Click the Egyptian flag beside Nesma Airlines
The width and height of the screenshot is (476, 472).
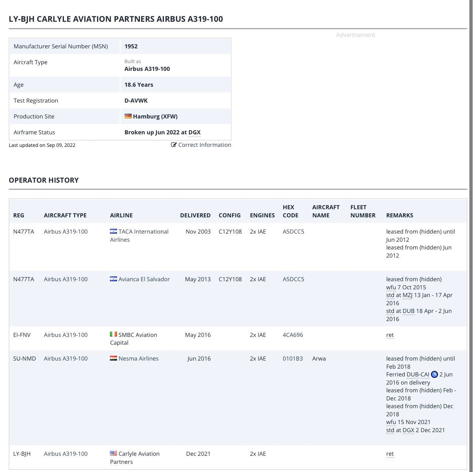tap(113, 358)
